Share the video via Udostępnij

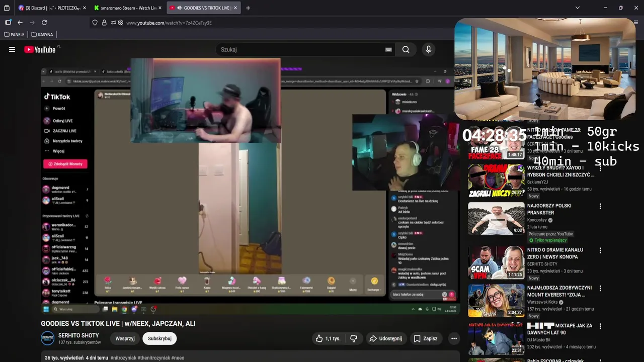pyautogui.click(x=386, y=338)
